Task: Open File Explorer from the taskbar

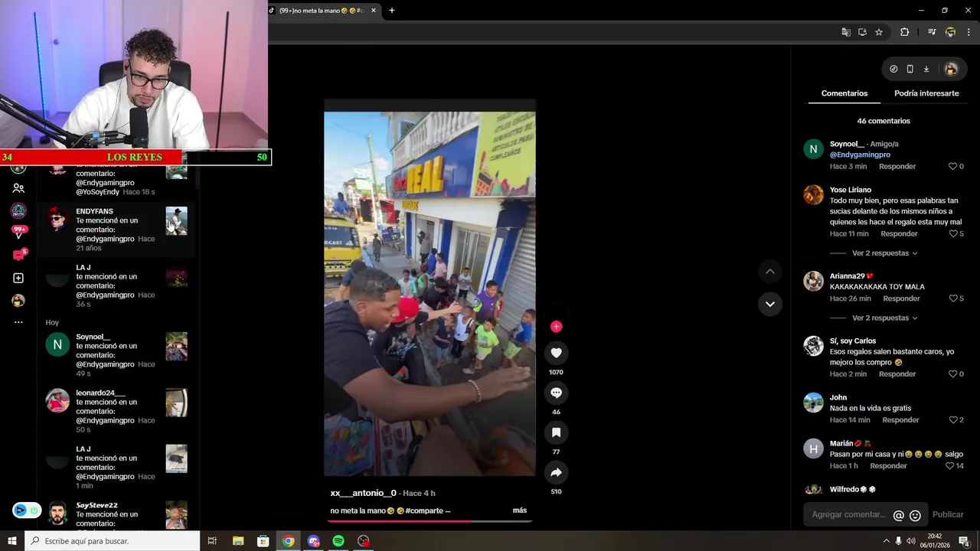Action: pyautogui.click(x=238, y=541)
